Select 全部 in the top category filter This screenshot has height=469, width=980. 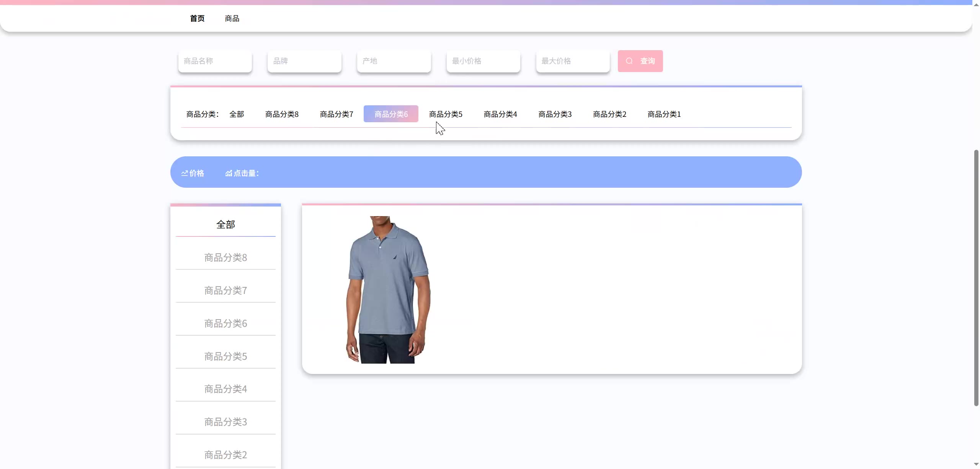[x=237, y=114]
